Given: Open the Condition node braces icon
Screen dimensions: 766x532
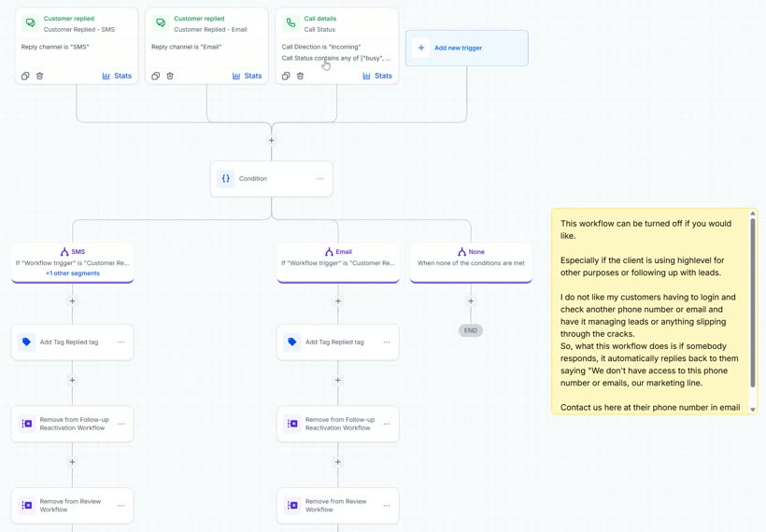Looking at the screenshot, I should 226,178.
